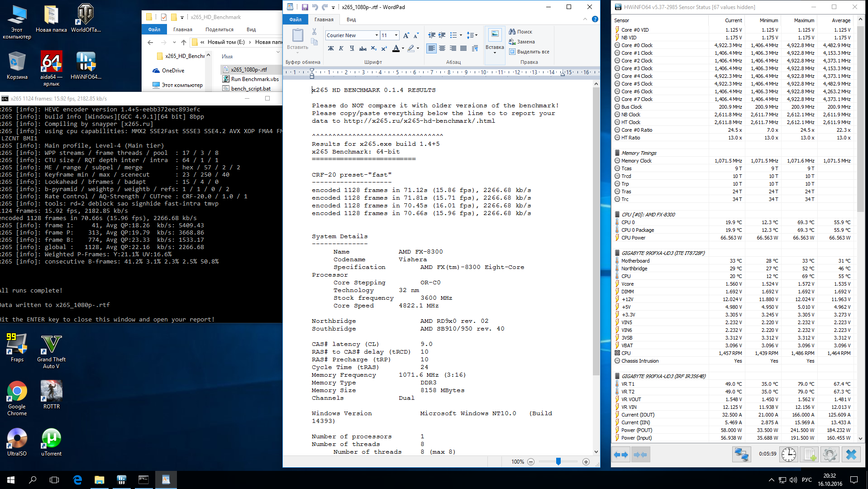The image size is (868, 489).
Task: Go back in File Explorer navigation
Action: click(x=150, y=42)
